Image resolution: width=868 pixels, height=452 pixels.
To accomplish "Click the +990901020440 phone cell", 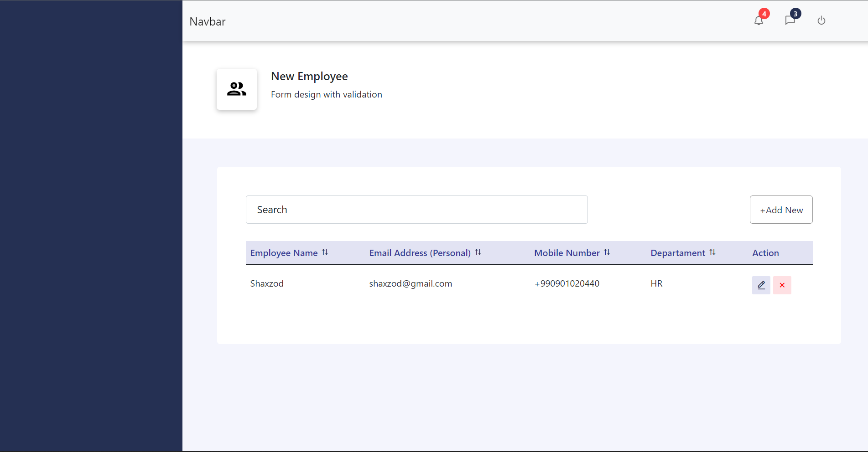I will click(x=567, y=283).
